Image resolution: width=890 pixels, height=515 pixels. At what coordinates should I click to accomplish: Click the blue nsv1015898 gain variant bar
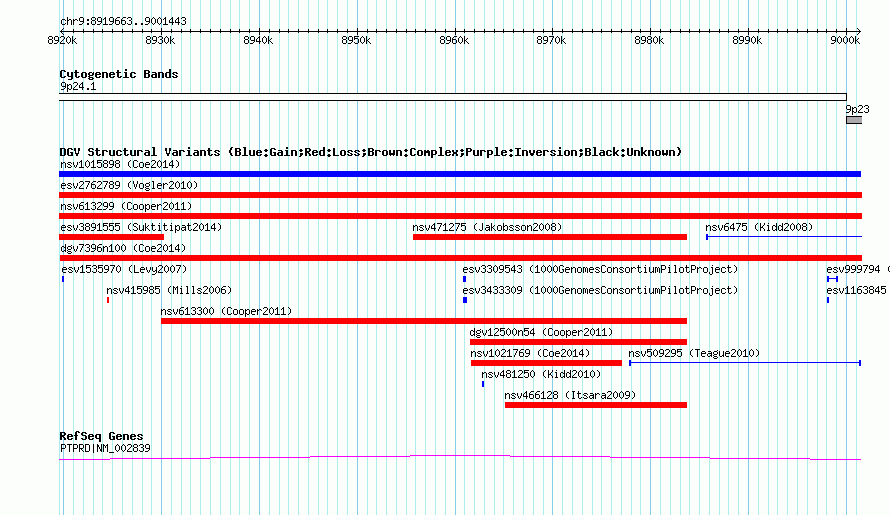tap(460, 174)
